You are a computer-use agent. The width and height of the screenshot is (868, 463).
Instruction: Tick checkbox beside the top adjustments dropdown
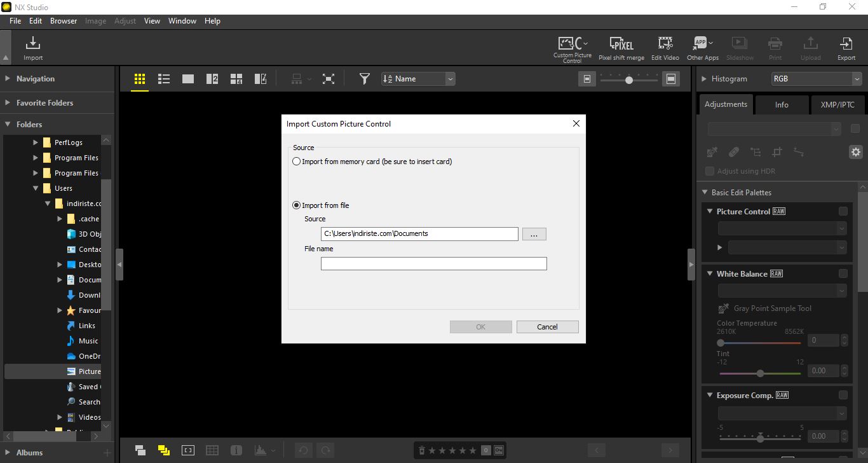click(x=855, y=128)
